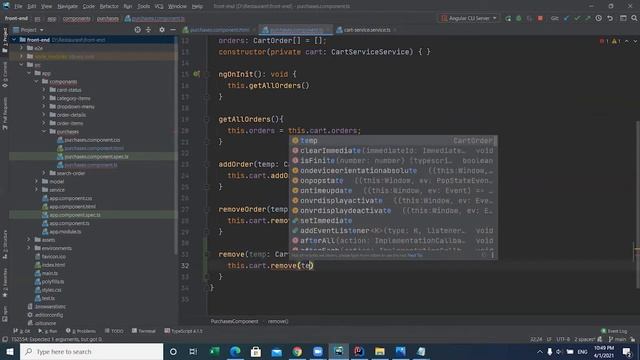The width and height of the screenshot is (640, 360).
Task: Expand the e2e folder
Action: (x=22, y=48)
